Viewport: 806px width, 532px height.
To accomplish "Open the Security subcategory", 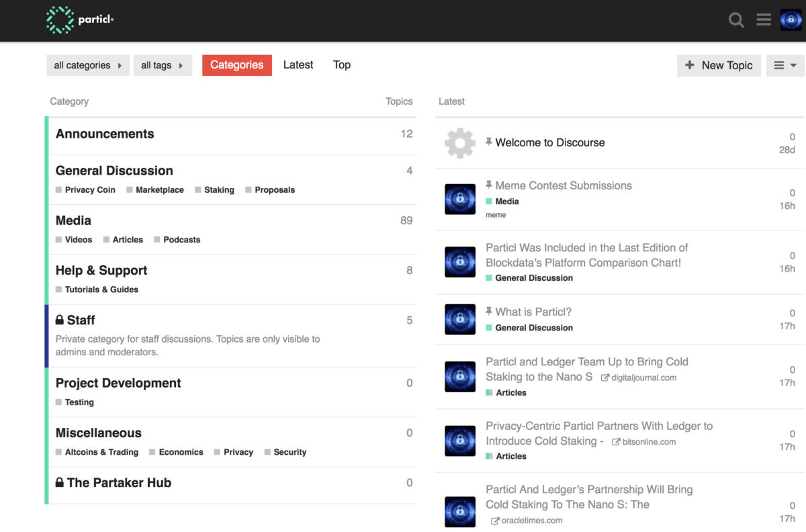I will (285, 452).
